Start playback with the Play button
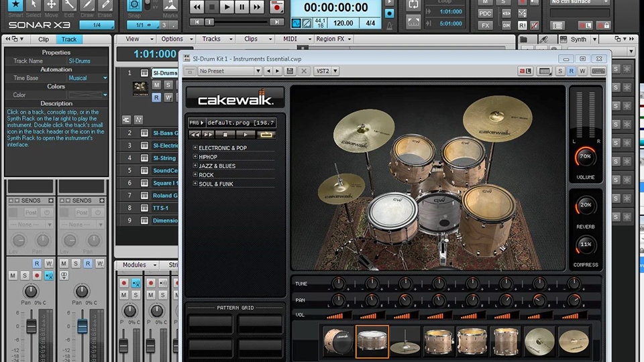This screenshot has width=644, height=362. coord(227,7)
